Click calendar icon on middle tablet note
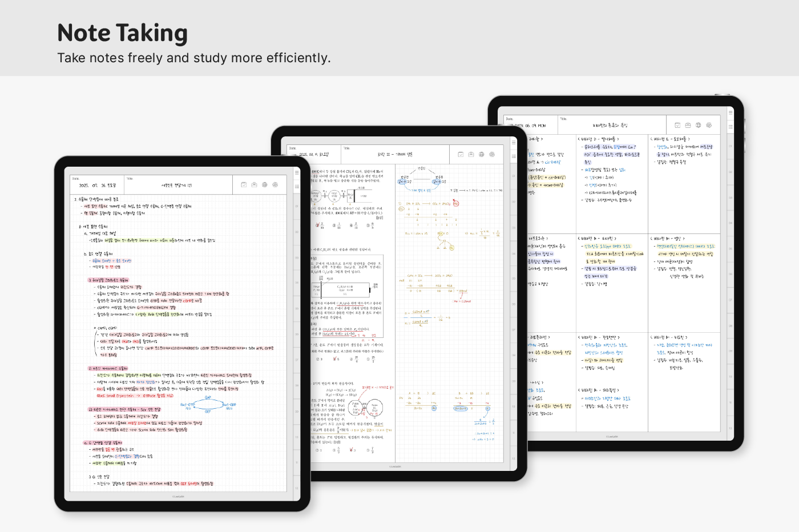This screenshot has width=799, height=532. (x=461, y=154)
